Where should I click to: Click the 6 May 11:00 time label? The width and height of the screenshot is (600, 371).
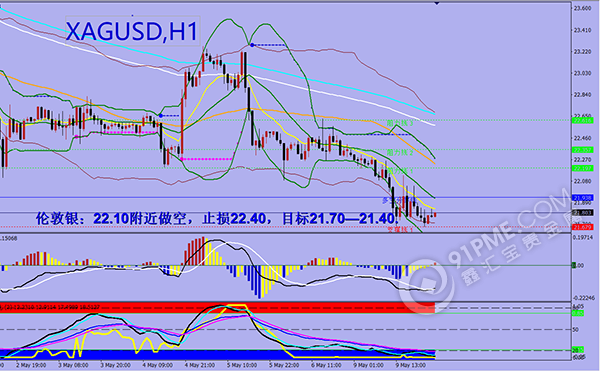click(326, 365)
